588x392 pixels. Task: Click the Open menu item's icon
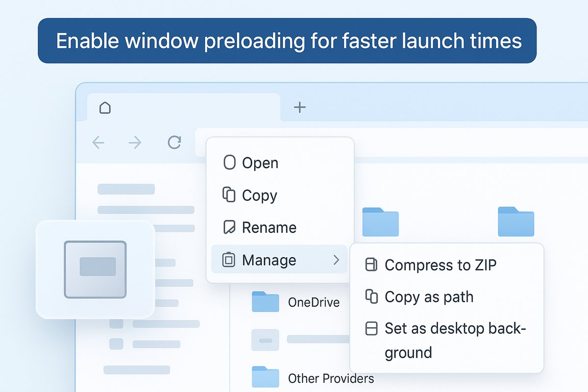[230, 162]
